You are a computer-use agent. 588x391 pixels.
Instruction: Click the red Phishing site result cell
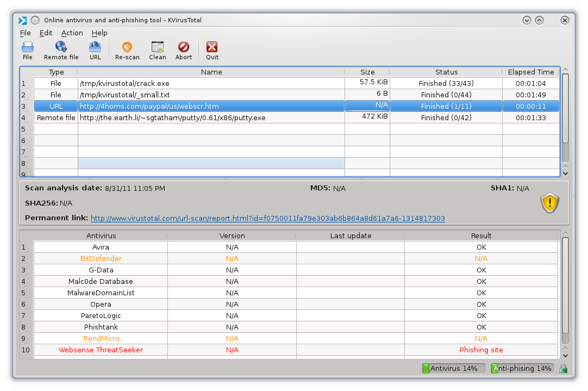point(481,350)
